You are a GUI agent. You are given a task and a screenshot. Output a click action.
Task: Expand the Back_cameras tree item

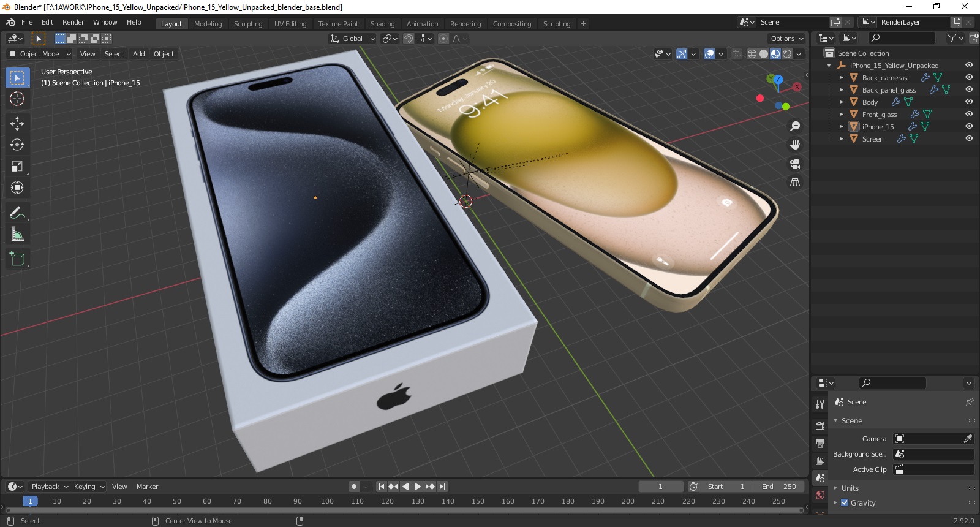(x=842, y=78)
